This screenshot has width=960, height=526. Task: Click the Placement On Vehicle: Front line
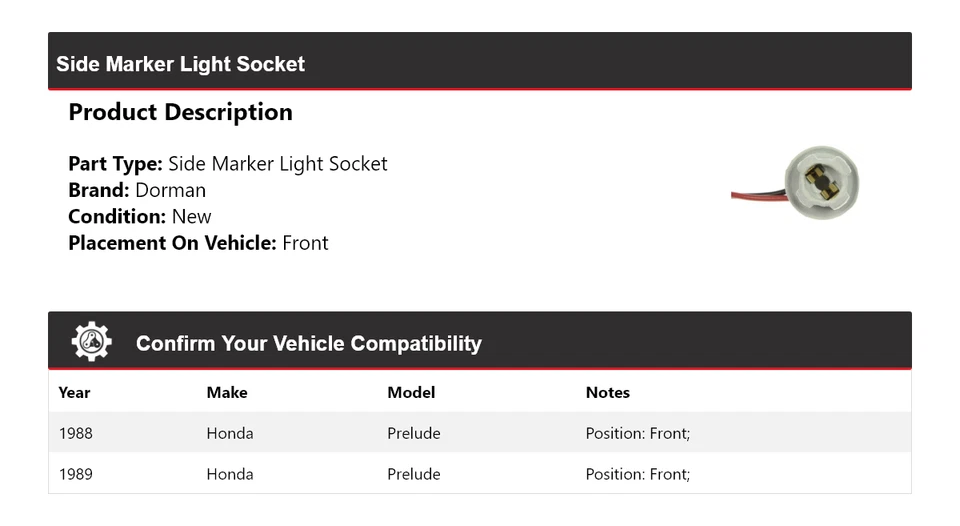coord(198,243)
